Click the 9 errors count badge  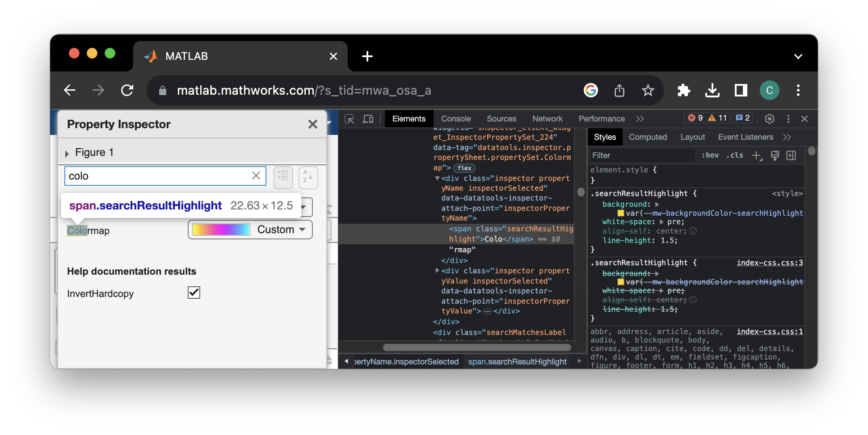coord(695,118)
